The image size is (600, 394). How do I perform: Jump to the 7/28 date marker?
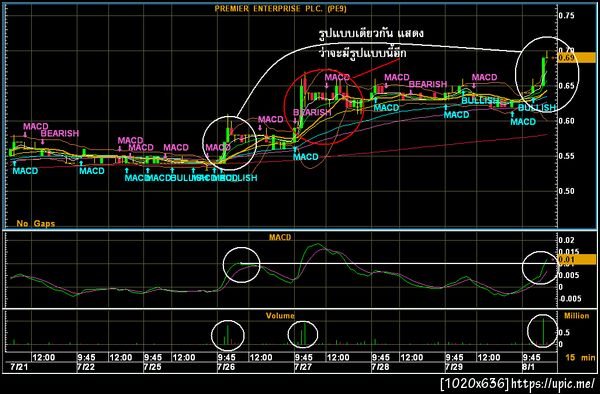click(x=380, y=367)
